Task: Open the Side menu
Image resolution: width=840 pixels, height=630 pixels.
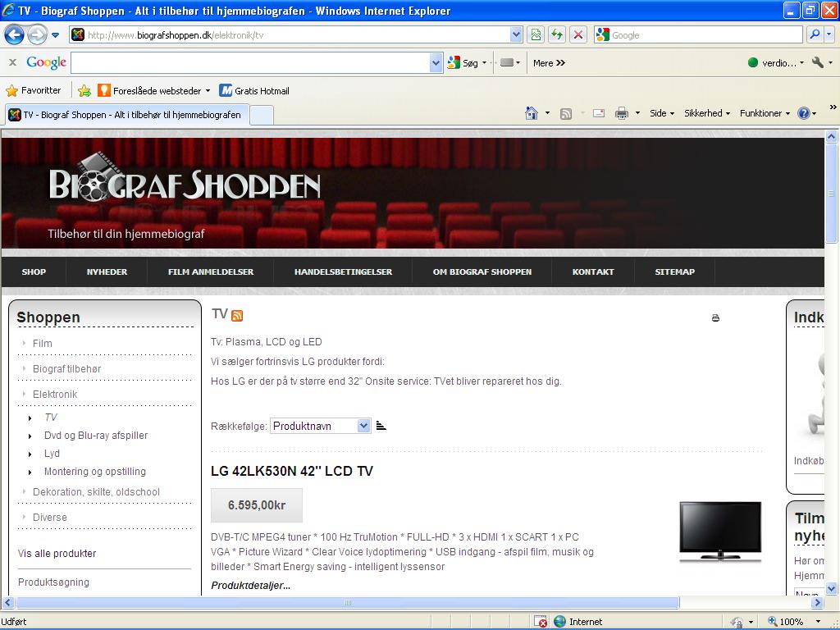Action: [x=662, y=113]
